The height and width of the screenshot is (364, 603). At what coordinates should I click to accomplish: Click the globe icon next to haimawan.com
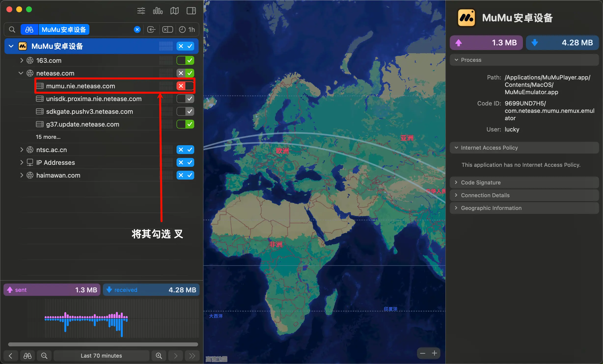click(x=30, y=175)
